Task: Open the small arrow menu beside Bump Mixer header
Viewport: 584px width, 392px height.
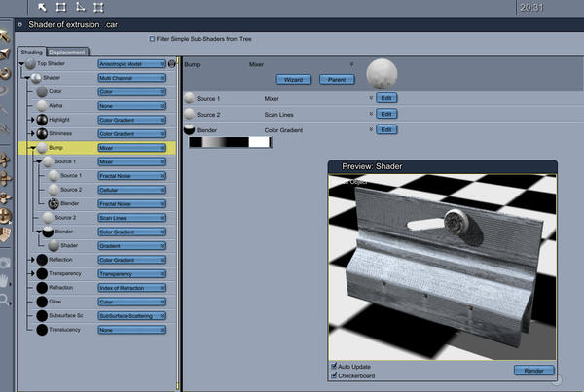Action: 351,64
